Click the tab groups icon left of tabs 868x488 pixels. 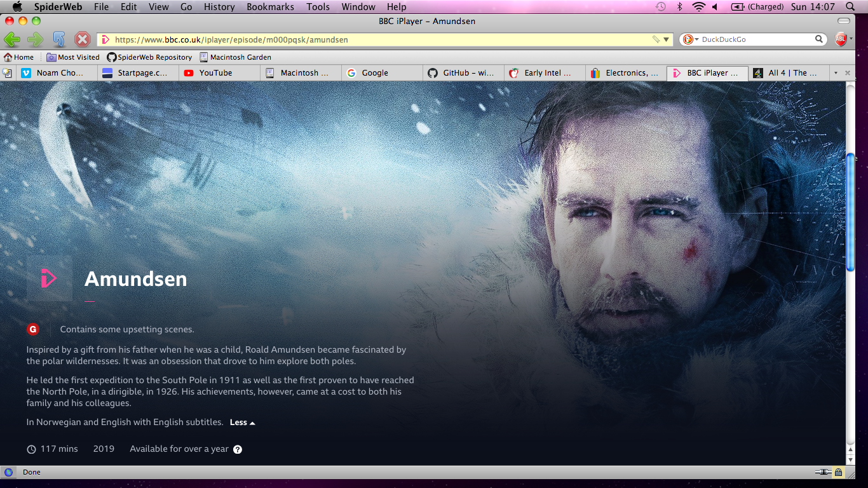[8, 73]
